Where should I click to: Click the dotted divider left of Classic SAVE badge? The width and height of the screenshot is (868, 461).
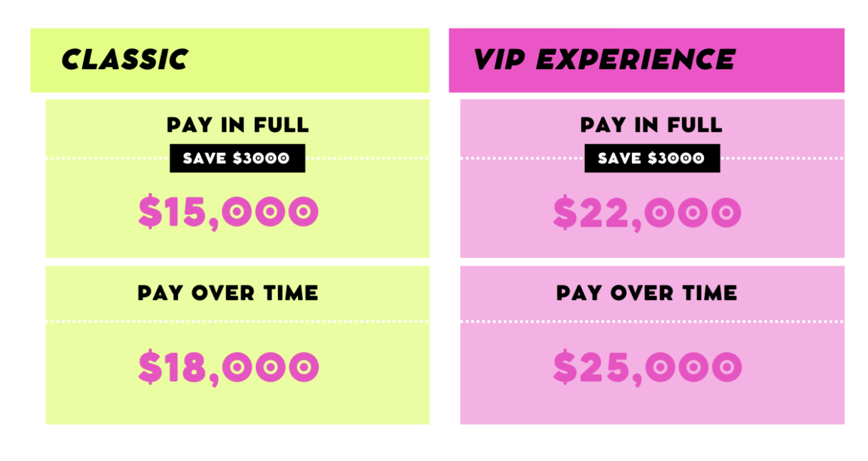(107, 158)
